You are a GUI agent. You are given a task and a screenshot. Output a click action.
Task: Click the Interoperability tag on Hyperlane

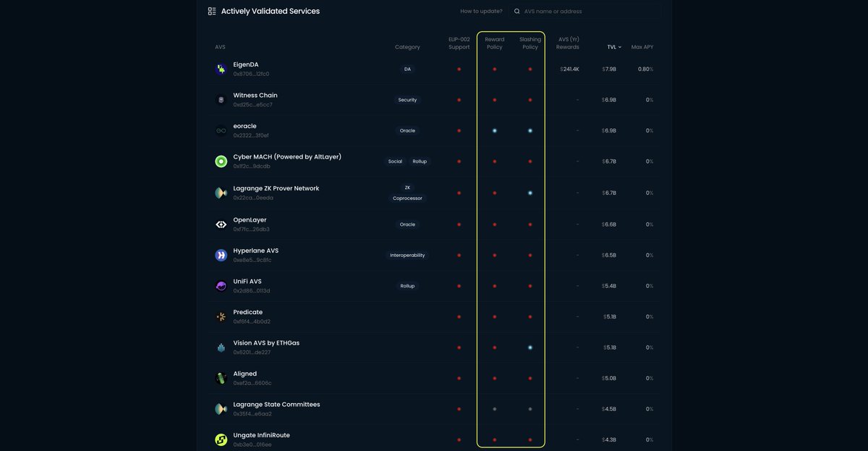(407, 256)
